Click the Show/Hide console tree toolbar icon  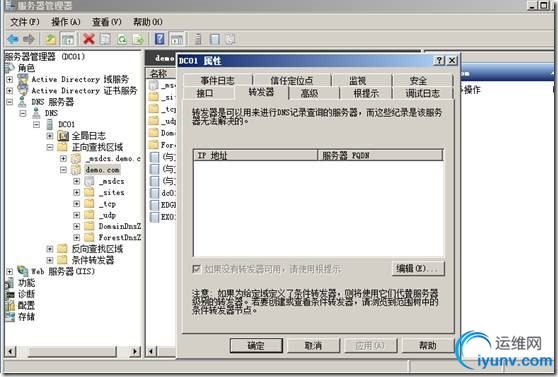(x=68, y=39)
